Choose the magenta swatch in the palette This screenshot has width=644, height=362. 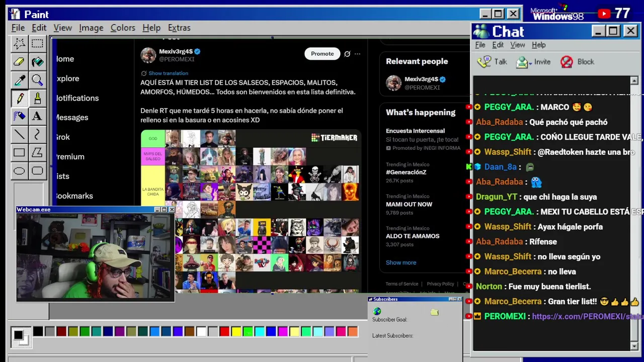tap(283, 331)
